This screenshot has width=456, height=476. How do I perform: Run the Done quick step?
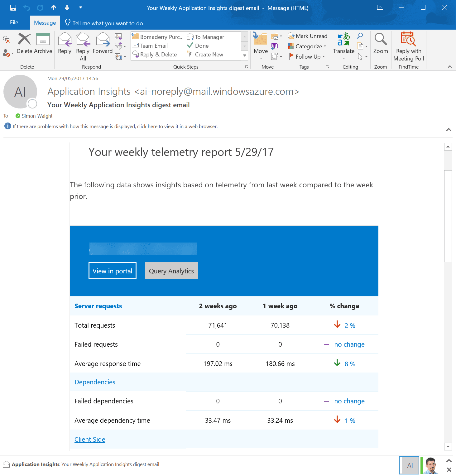198,46
